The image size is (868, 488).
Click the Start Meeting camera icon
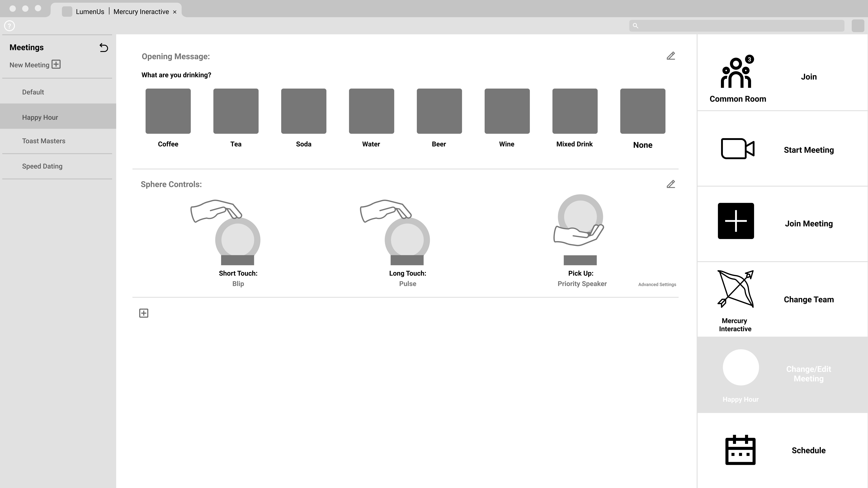(x=737, y=149)
